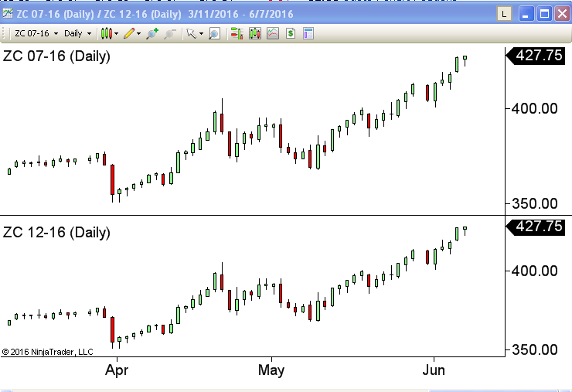Expand the ZC 07-16 instrument dropdown
Viewport: 572px width, 392px height.
click(56, 33)
